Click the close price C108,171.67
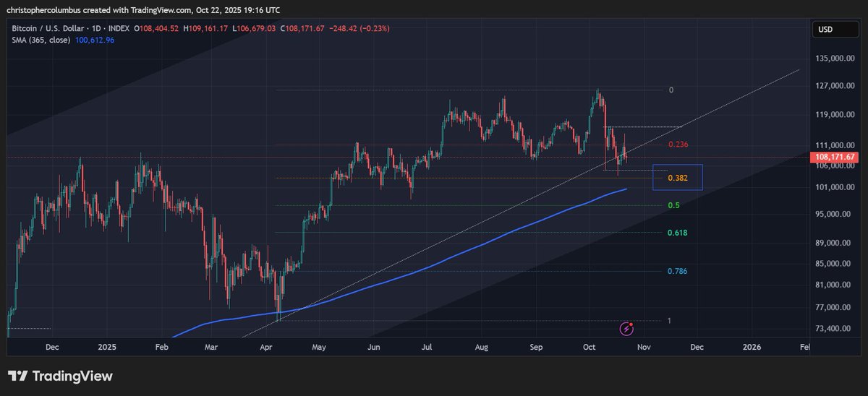This screenshot has width=868, height=396. 302,29
